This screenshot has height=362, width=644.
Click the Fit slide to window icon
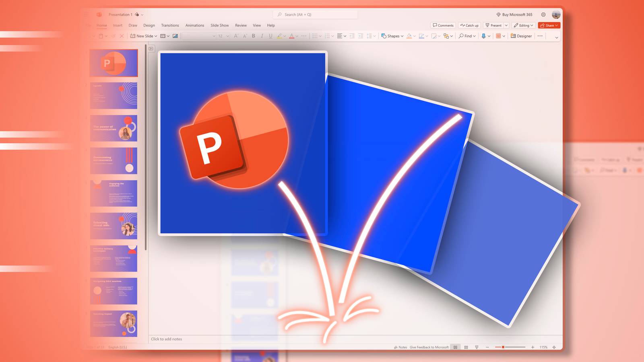tap(554, 347)
